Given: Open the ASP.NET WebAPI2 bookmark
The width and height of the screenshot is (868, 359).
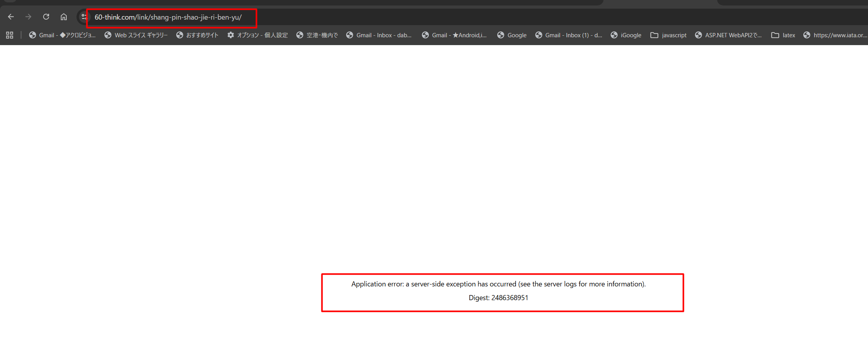Looking at the screenshot, I should pyautogui.click(x=728, y=35).
